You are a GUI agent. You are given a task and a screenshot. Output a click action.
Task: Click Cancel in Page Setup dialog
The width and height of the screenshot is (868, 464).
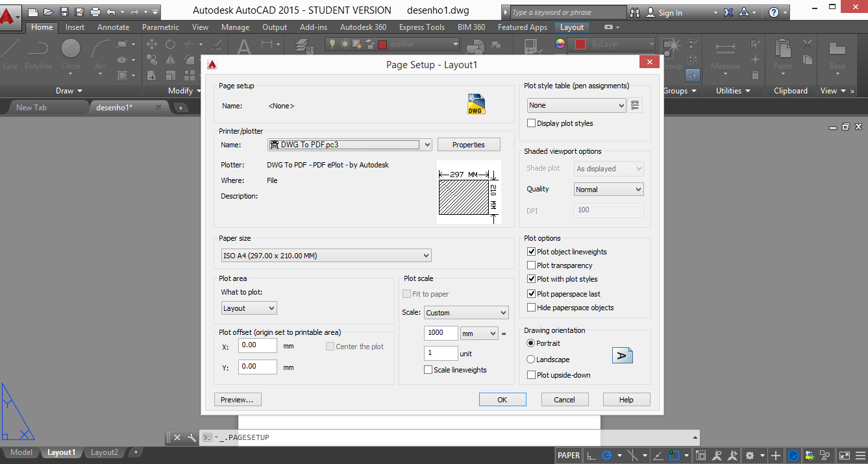(x=565, y=400)
